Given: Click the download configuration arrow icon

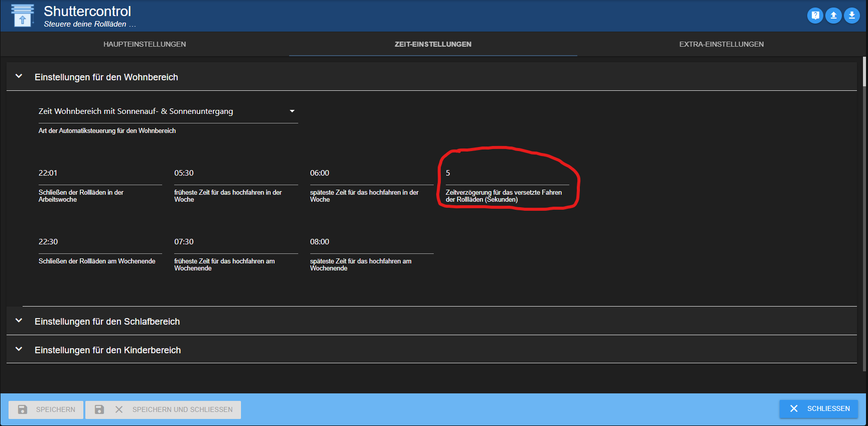Looking at the screenshot, I should pos(851,16).
